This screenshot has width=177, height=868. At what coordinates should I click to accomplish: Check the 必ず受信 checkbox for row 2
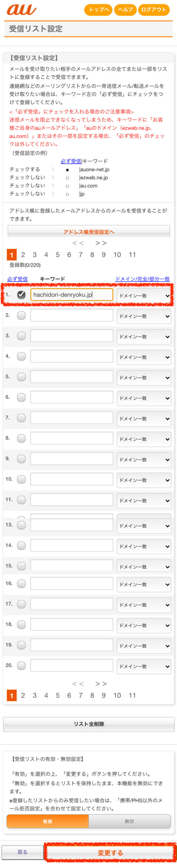[21, 315]
